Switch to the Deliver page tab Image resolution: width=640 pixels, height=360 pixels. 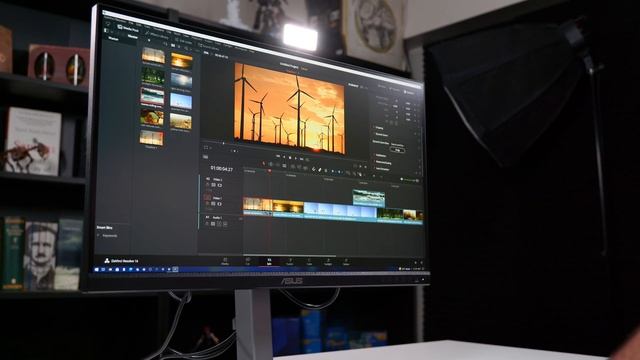pyautogui.click(x=346, y=262)
